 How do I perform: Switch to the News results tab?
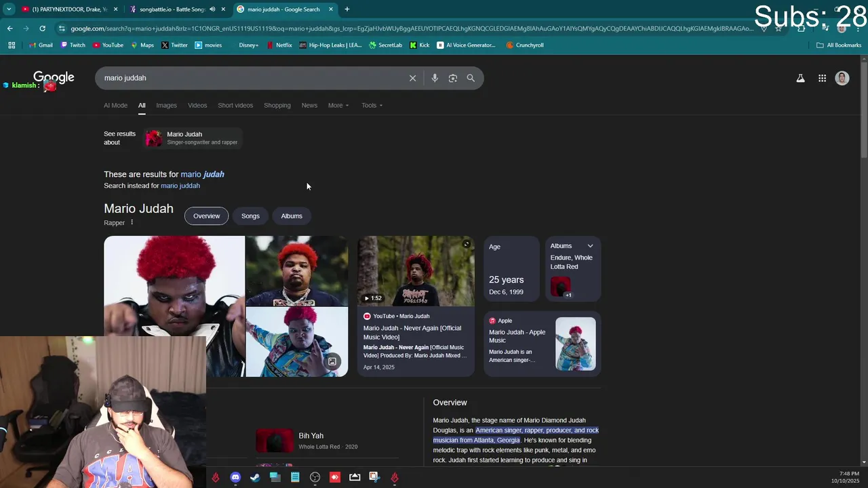309,105
